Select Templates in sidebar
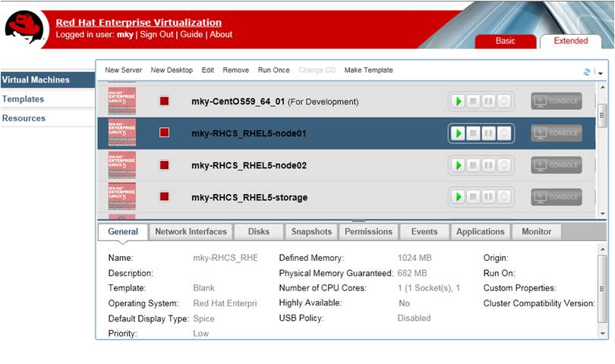 point(48,99)
